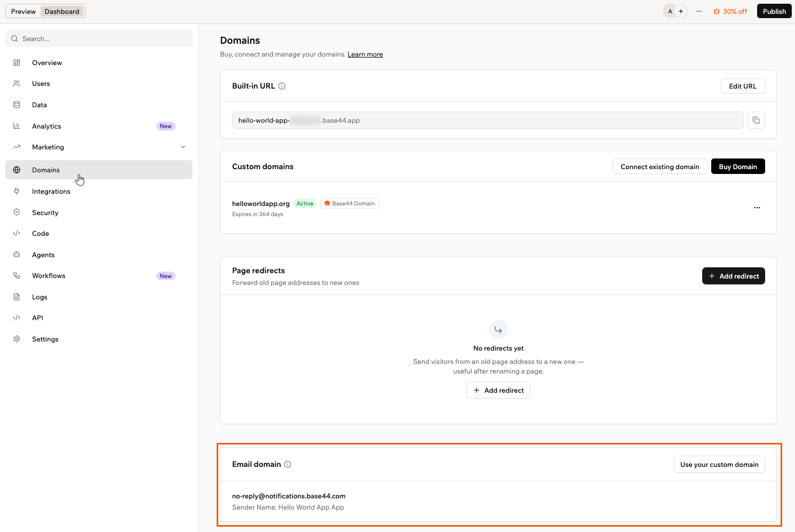Click the Users people icon
The width and height of the screenshot is (795, 532).
click(17, 83)
